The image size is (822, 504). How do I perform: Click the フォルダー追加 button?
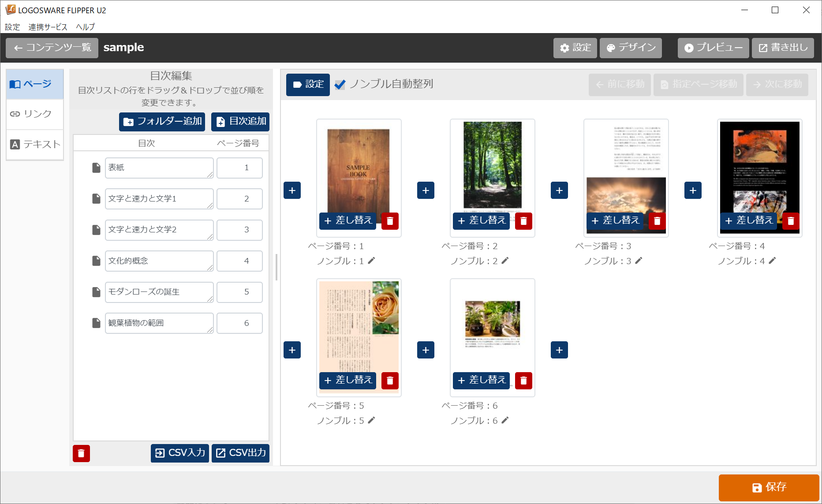(x=162, y=122)
